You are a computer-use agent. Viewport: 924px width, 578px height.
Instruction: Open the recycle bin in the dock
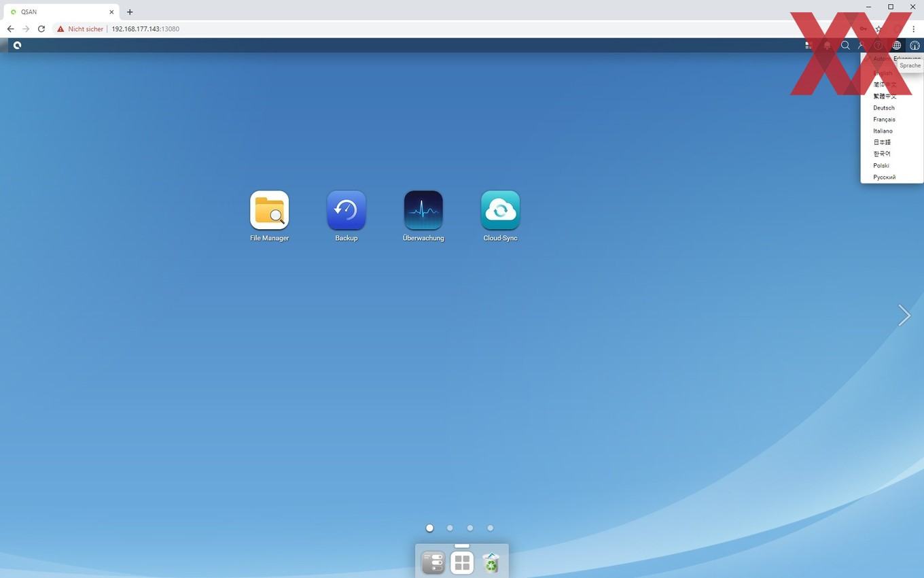pos(491,563)
